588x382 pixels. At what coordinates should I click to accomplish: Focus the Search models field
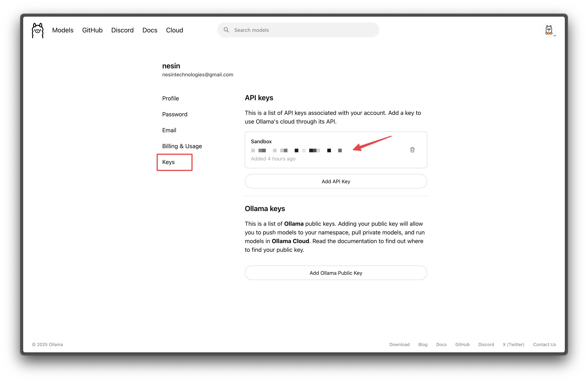298,30
